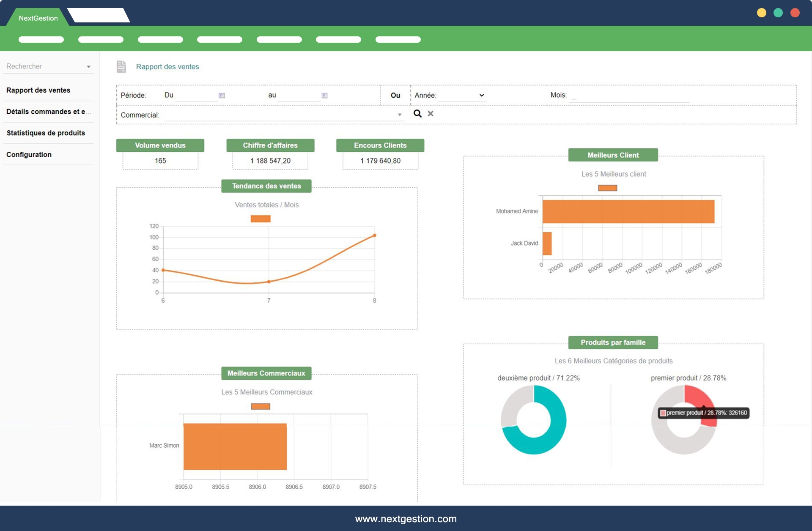The width and height of the screenshot is (812, 531).
Task: Expand the Rechercher dropdown in sidebar
Action: (88, 67)
